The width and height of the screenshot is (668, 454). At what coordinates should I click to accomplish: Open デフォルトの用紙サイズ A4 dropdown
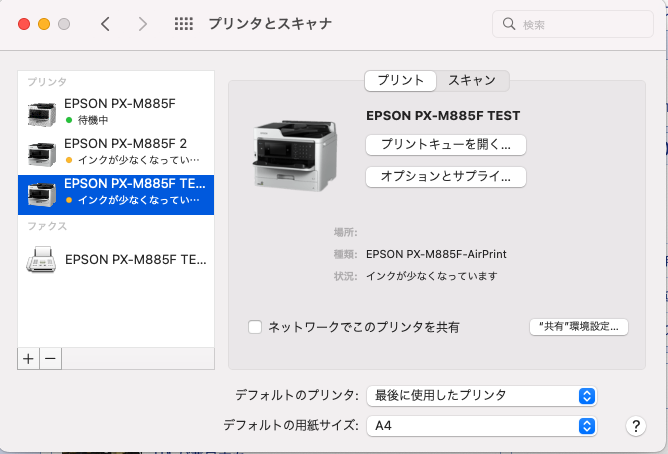[481, 425]
